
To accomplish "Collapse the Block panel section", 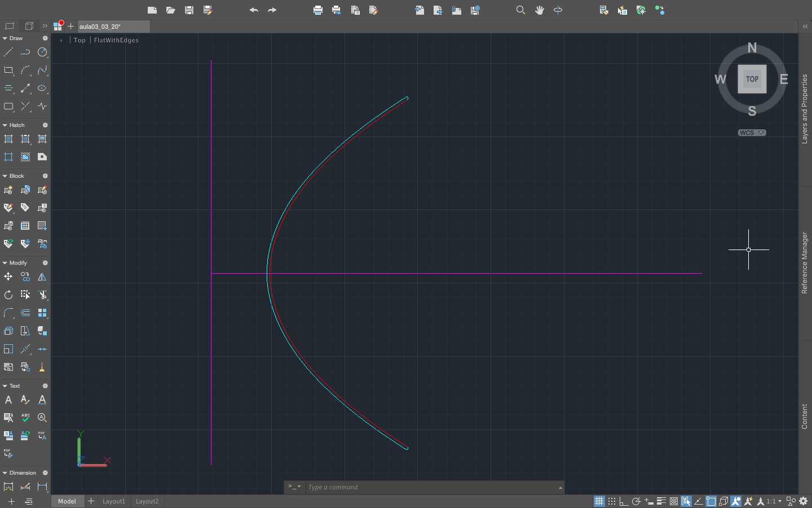I will click(x=5, y=176).
